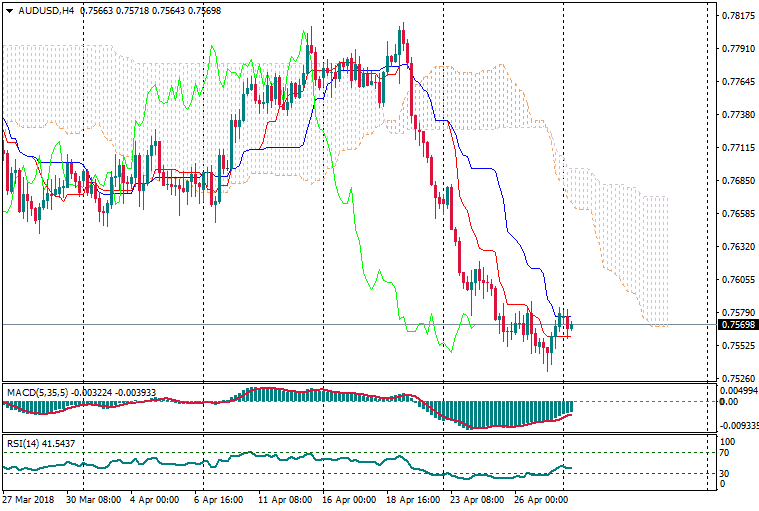The width and height of the screenshot is (759, 511).
Task: Click the 23 Apr 08:00 time label
Action: [x=476, y=498]
